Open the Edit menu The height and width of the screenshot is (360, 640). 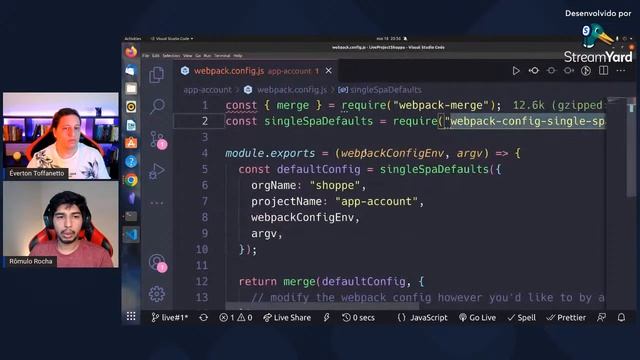[156, 56]
